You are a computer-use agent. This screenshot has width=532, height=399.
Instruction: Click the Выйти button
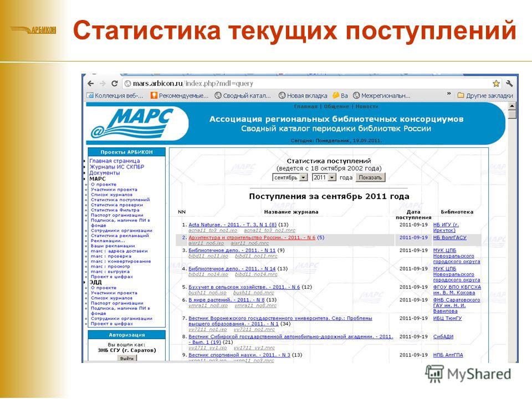tap(127, 359)
